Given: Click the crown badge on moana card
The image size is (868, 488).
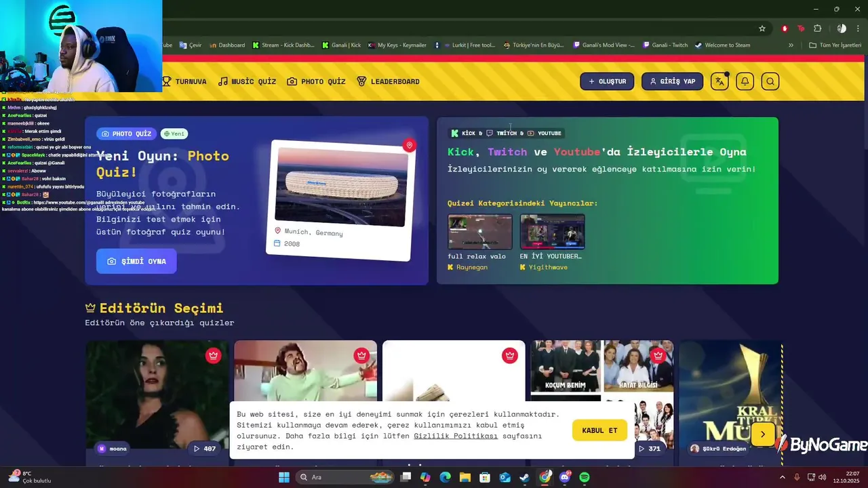Looking at the screenshot, I should click(214, 355).
